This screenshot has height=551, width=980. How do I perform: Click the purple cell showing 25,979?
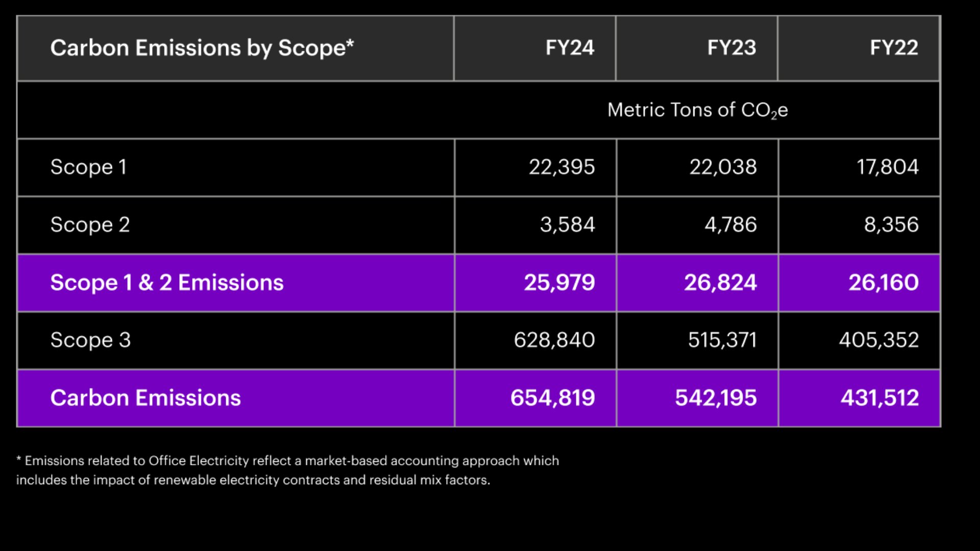[559, 283]
